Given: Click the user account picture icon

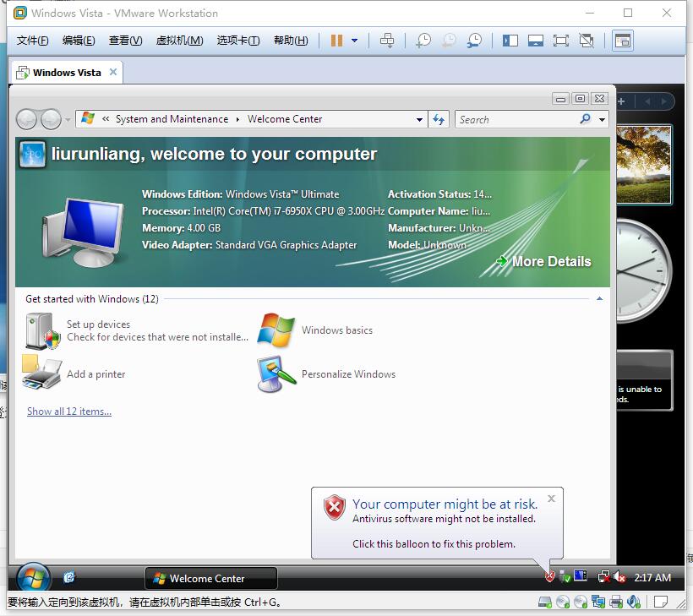Looking at the screenshot, I should [x=33, y=155].
